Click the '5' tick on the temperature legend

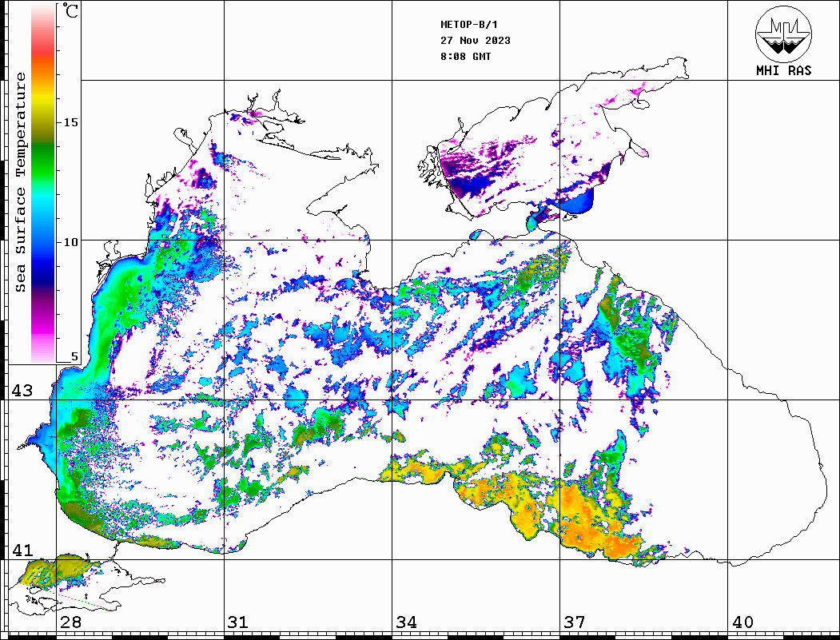coord(74,357)
